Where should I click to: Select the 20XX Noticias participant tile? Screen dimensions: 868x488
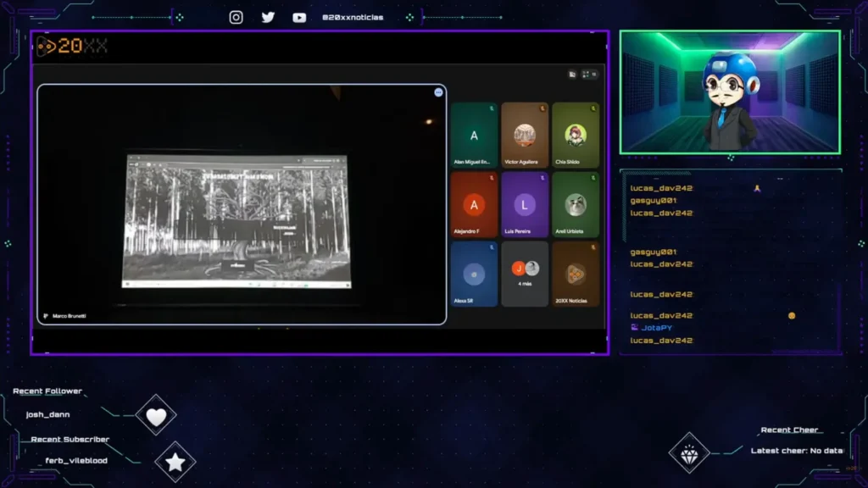[x=576, y=274]
